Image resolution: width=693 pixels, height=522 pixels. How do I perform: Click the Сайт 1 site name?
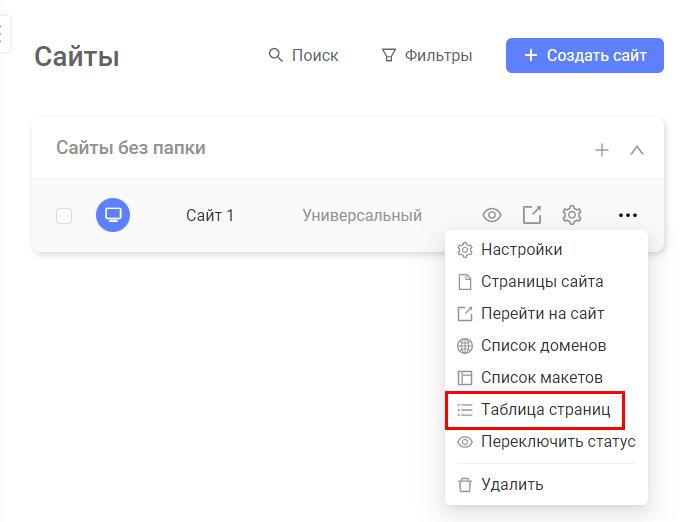210,216
